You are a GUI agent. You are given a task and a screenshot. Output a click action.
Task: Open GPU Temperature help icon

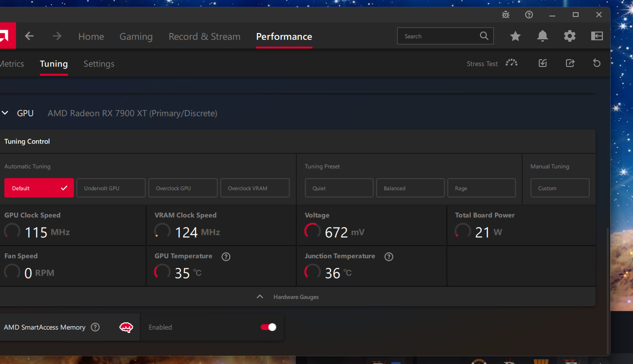[x=226, y=257]
